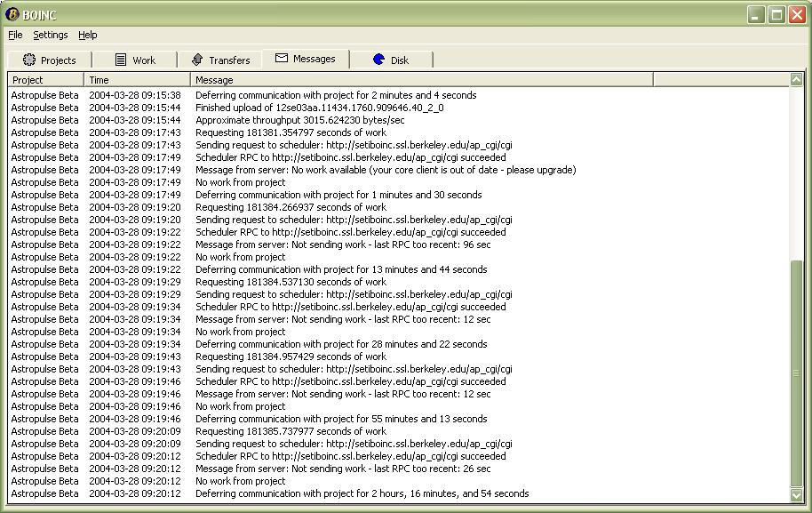Select 'last RPC too recent: 26 sec' message

tap(343, 469)
